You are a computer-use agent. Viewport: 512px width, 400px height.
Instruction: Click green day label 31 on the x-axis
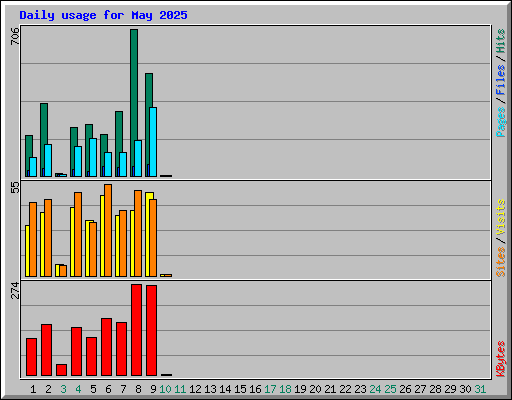tap(480, 389)
